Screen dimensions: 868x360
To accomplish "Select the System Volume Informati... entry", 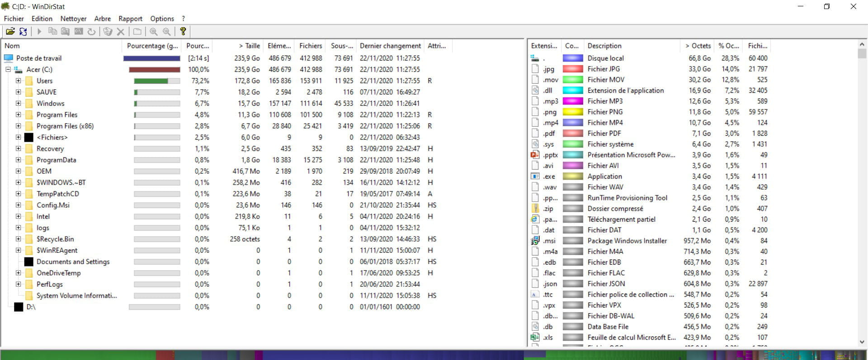I will pyautogui.click(x=77, y=295).
